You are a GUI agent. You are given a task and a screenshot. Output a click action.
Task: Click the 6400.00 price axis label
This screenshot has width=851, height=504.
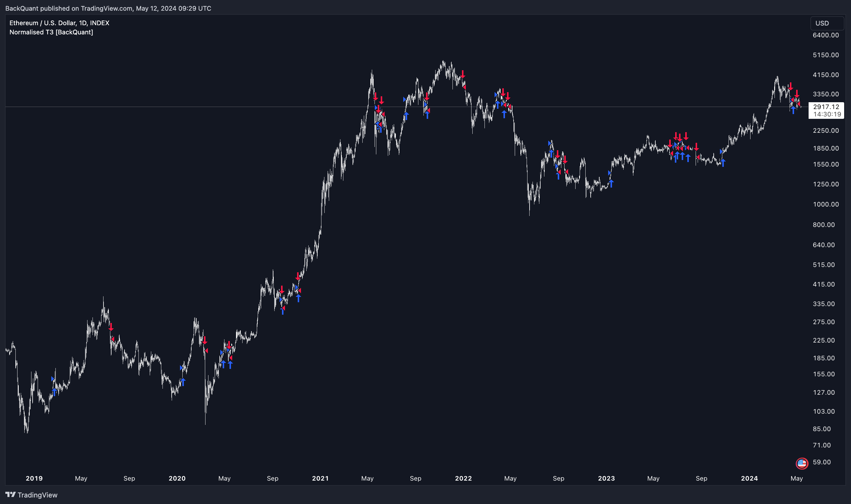pyautogui.click(x=825, y=35)
